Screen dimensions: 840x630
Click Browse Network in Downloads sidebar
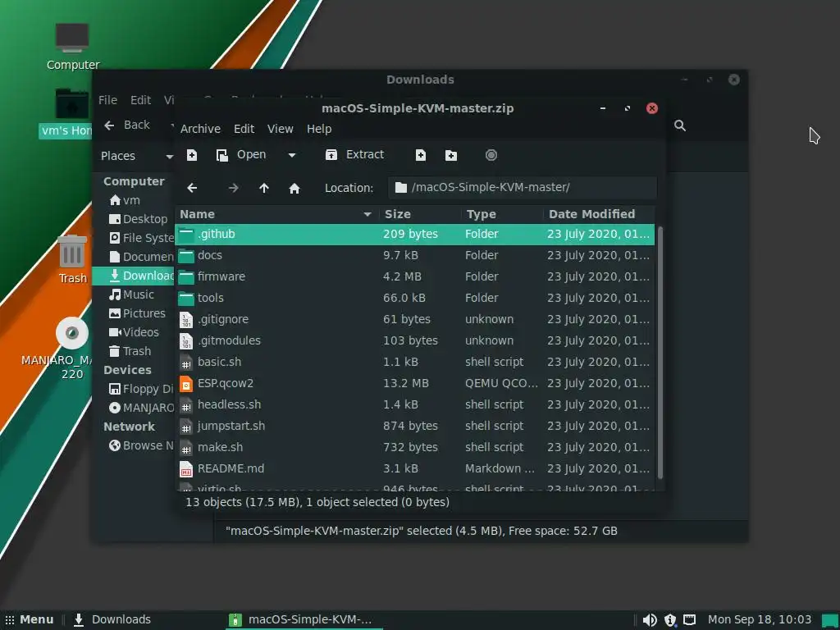pos(141,445)
